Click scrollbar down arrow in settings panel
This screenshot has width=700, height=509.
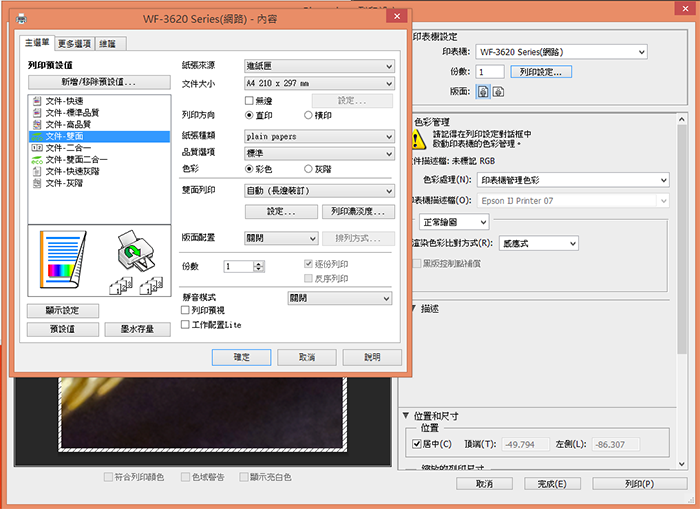click(x=682, y=464)
